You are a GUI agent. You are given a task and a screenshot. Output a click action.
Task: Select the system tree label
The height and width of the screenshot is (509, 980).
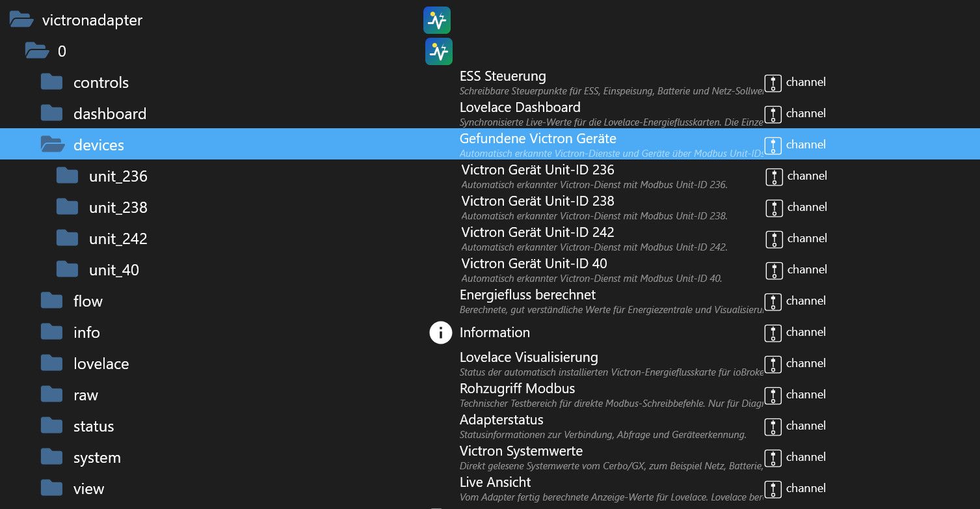(x=98, y=458)
